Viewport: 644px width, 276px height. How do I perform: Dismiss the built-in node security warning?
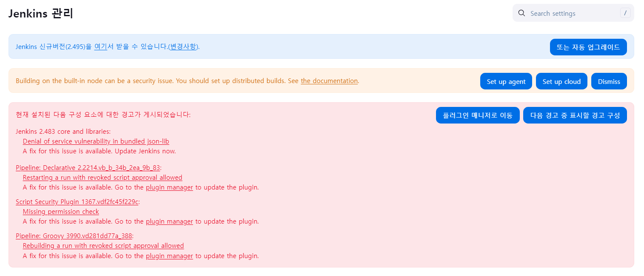[609, 81]
